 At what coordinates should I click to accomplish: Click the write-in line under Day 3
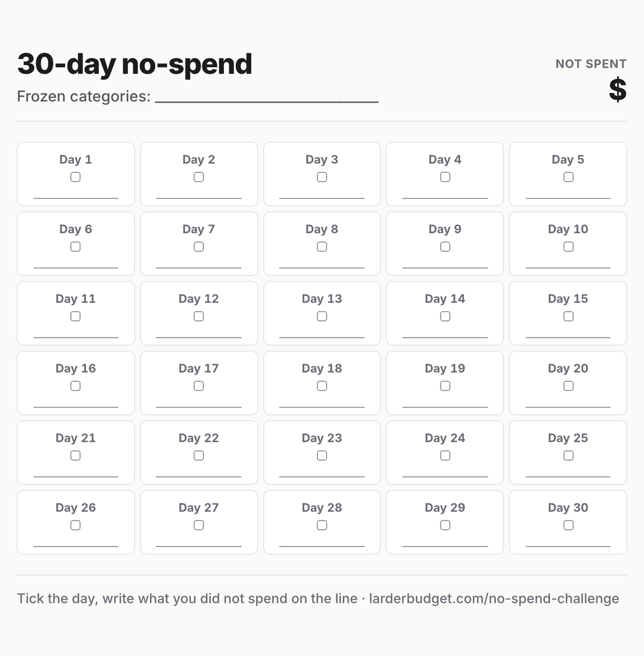(322, 198)
